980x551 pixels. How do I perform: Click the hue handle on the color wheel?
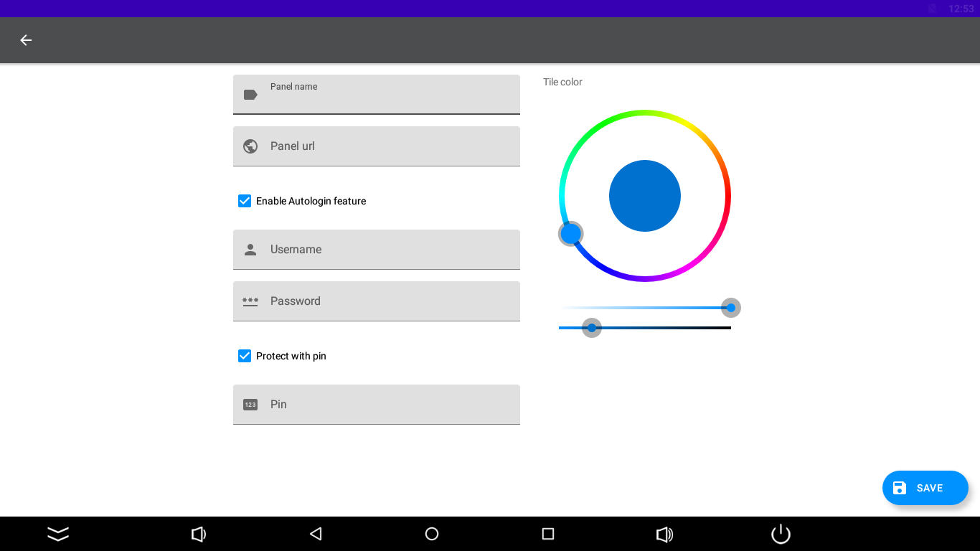point(571,234)
